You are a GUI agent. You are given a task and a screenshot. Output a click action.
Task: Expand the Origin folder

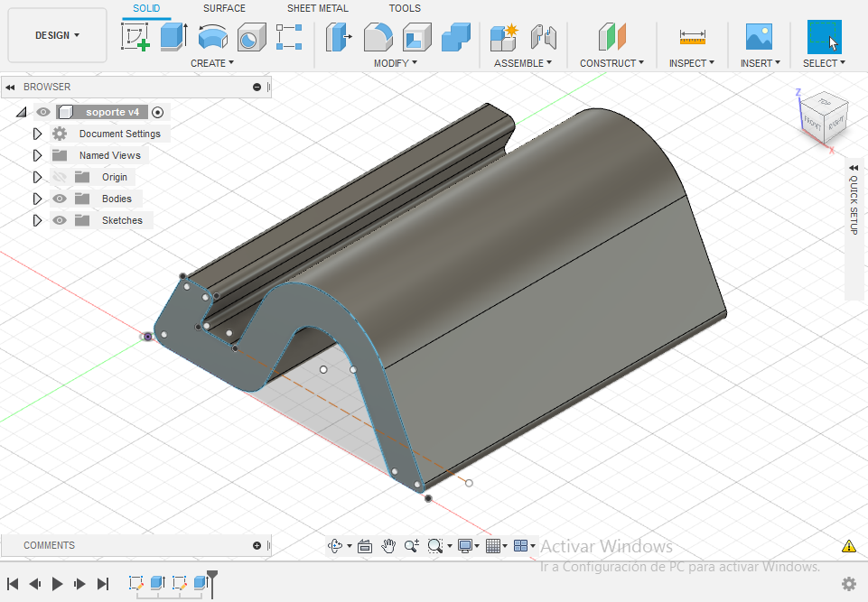(x=37, y=177)
